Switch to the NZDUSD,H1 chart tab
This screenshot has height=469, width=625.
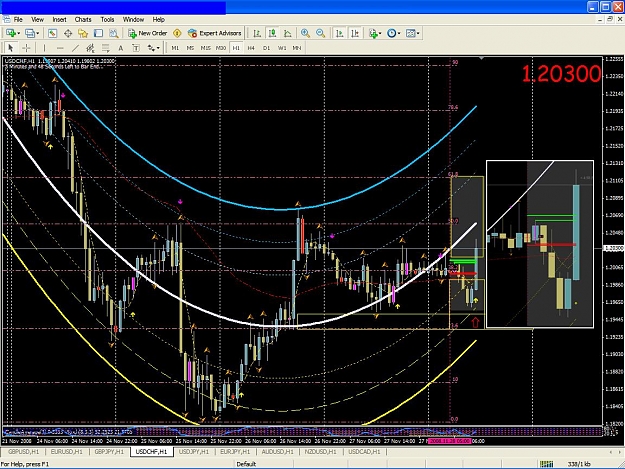pyautogui.click(x=320, y=452)
